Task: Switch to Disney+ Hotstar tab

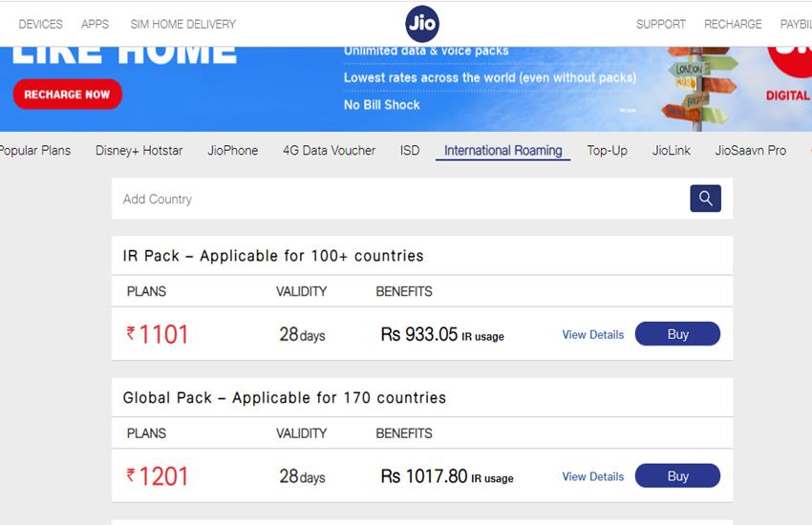Action: click(x=139, y=151)
